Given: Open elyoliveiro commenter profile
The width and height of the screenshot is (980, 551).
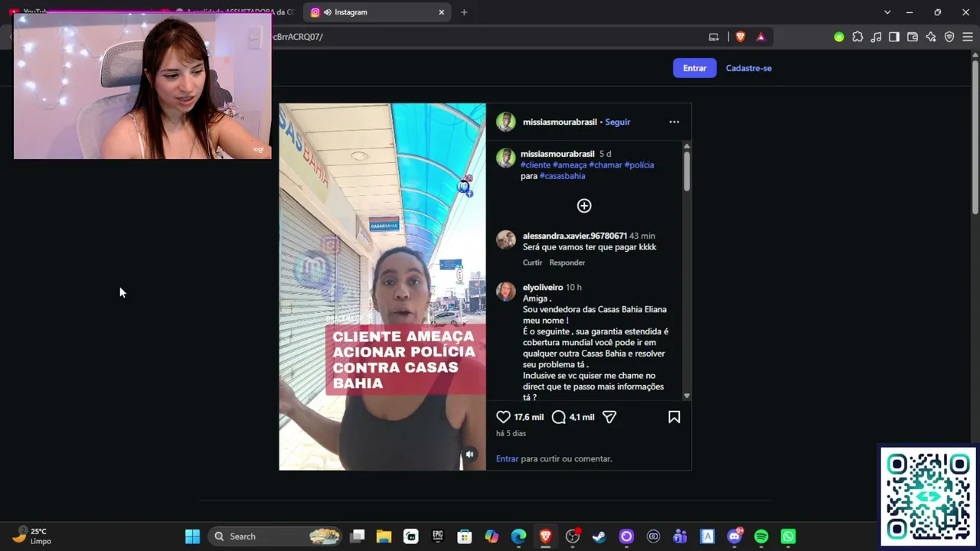Looking at the screenshot, I should (x=543, y=287).
